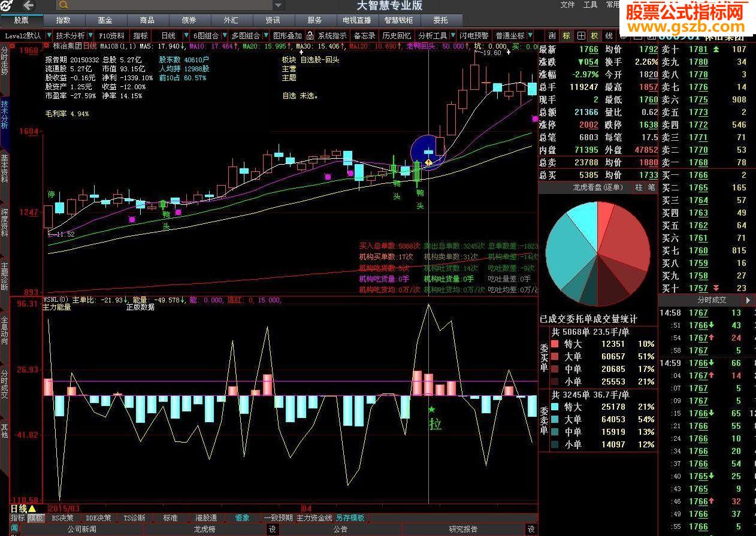
Task: Open the 智慧钱柜 tab
Action: pos(398,20)
